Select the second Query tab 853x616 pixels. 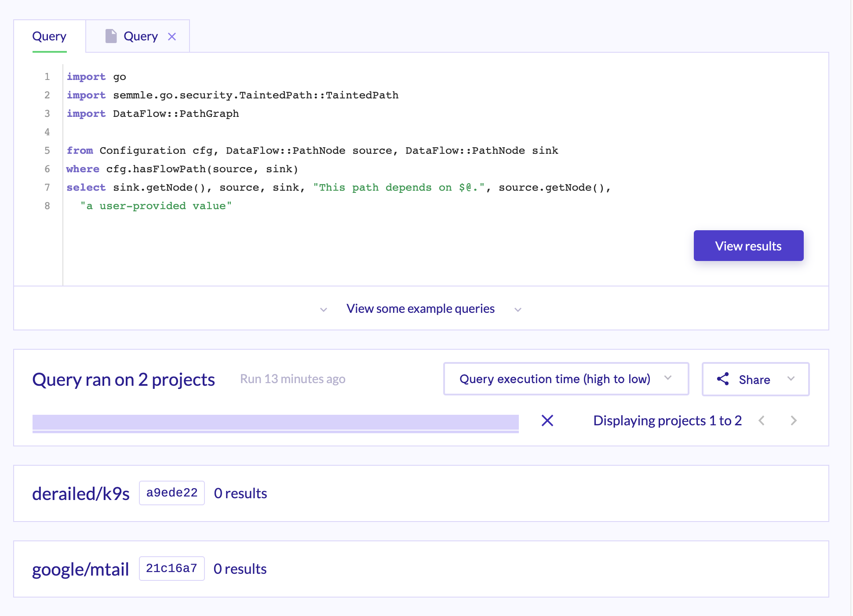(x=140, y=36)
